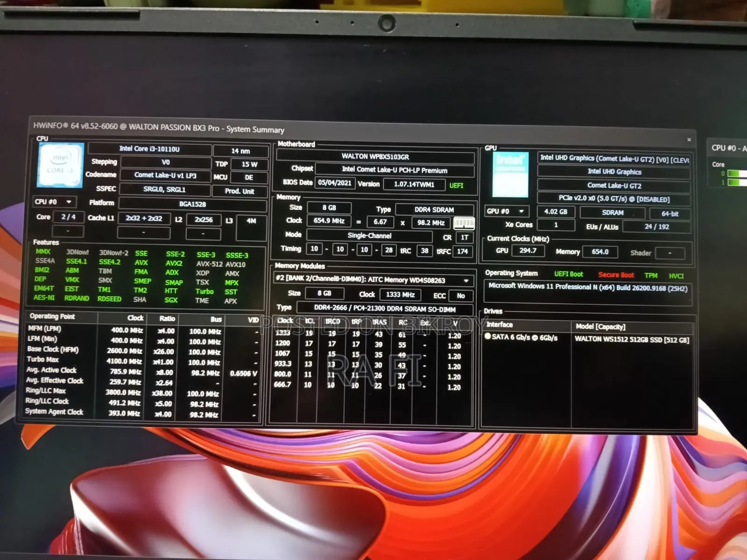Screen dimensions: 747x560
Task: Click the BIOS Date 05/04/2021 field
Action: click(x=334, y=183)
